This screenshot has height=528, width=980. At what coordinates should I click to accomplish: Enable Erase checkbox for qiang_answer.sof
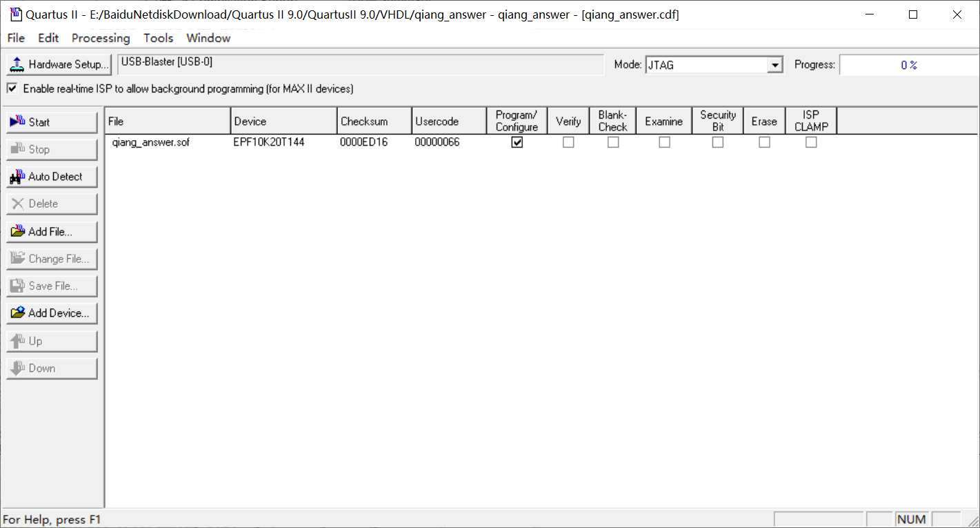(764, 142)
